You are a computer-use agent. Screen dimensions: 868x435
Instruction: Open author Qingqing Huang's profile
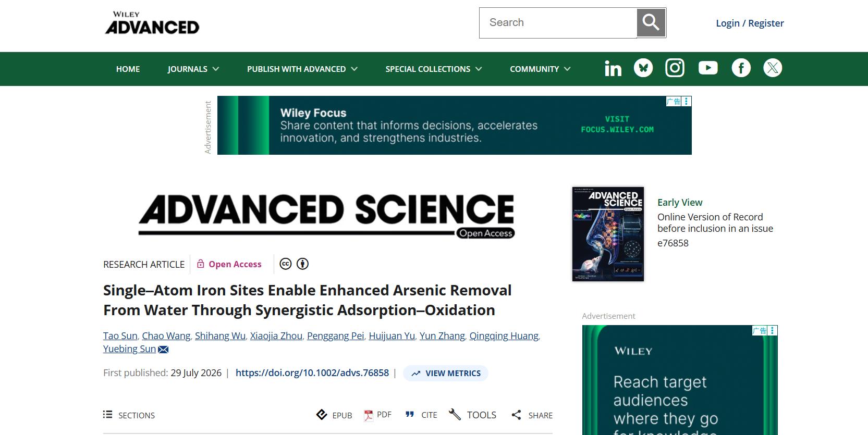(504, 336)
